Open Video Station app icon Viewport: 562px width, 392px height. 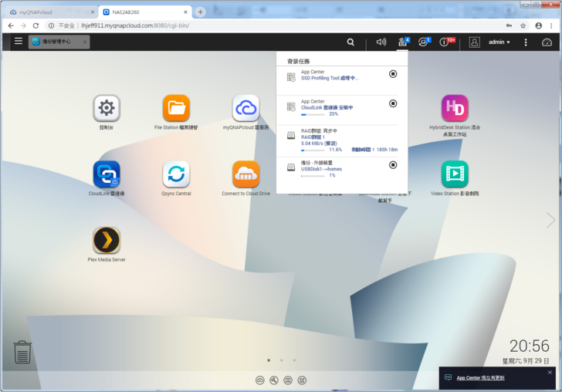(455, 174)
